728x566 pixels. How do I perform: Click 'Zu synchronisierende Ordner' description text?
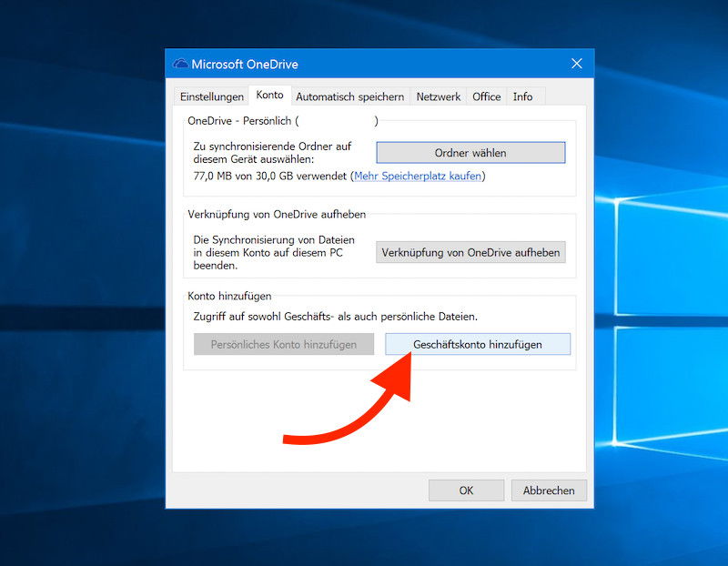(272, 152)
